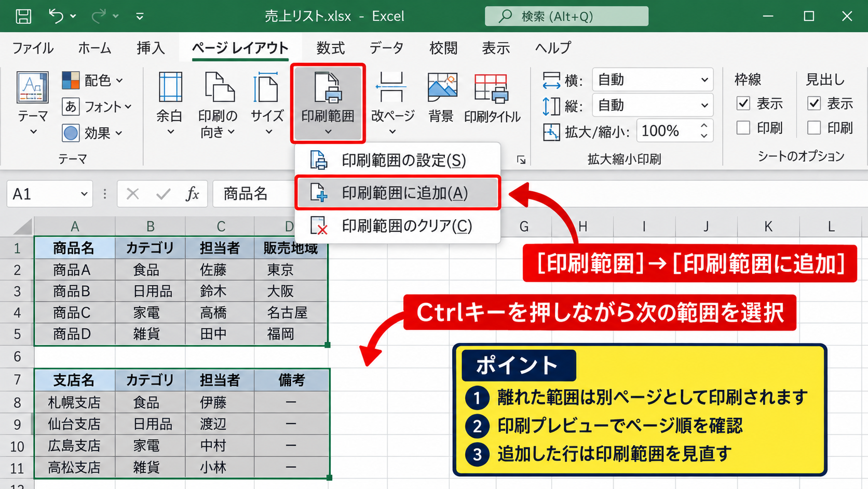Open the page setup dialog launcher
The image size is (868, 489).
[x=521, y=160]
